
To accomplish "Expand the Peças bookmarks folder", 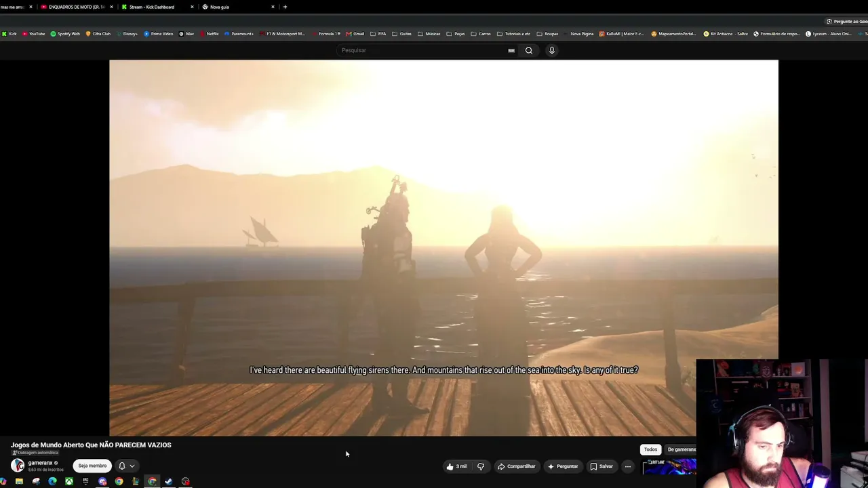I will click(456, 34).
